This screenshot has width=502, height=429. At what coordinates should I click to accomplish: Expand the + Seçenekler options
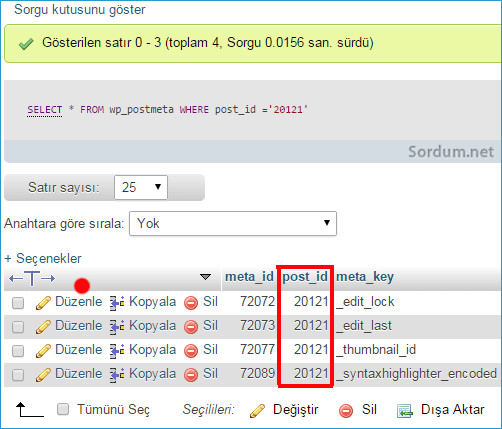(x=43, y=258)
